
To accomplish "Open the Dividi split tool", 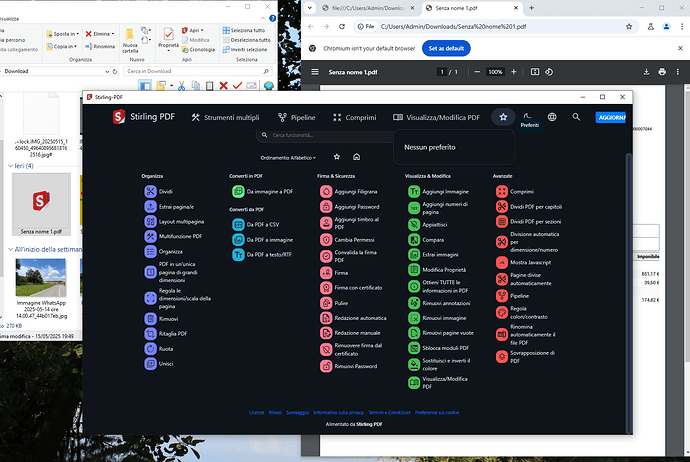I will click(x=158, y=191).
